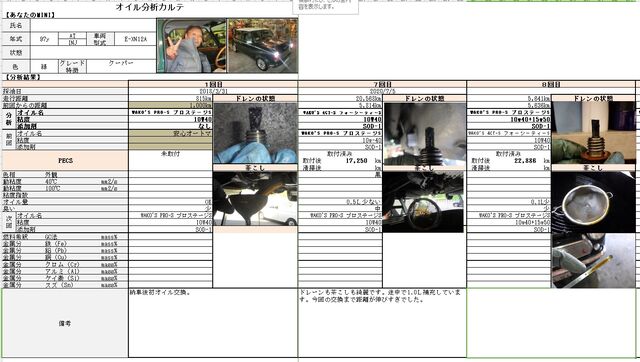Select the 1,000km cell in 1回目

click(x=171, y=105)
